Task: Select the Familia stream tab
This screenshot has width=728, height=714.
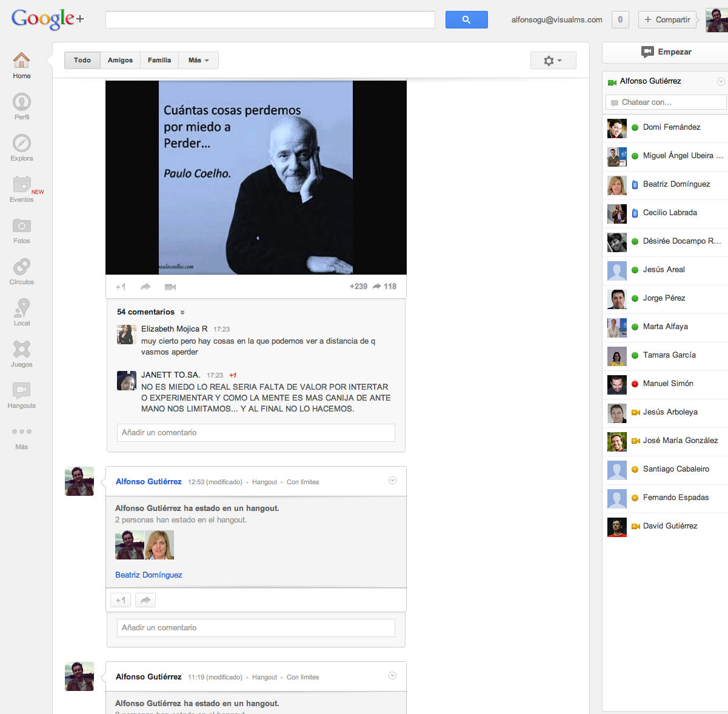Action: click(159, 60)
